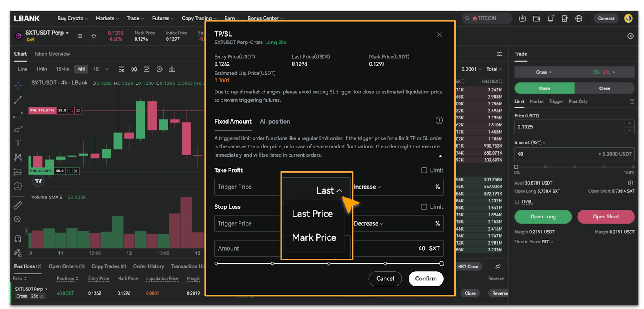Open the Total column dropdown
The width and height of the screenshot is (644, 309).
tap(494, 69)
